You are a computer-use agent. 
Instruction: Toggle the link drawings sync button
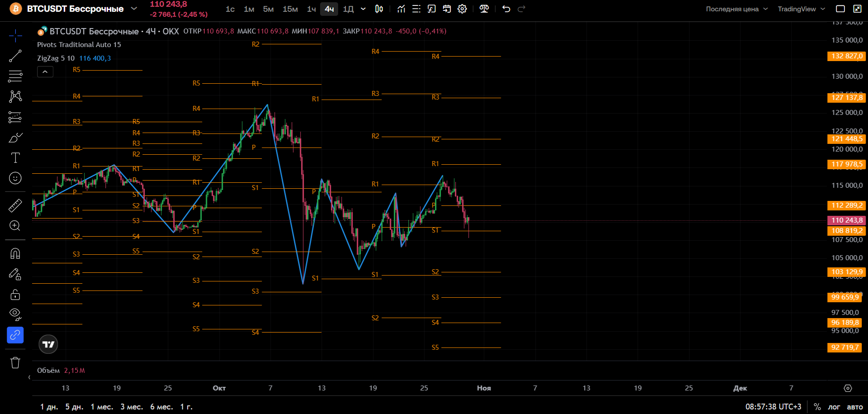15,335
